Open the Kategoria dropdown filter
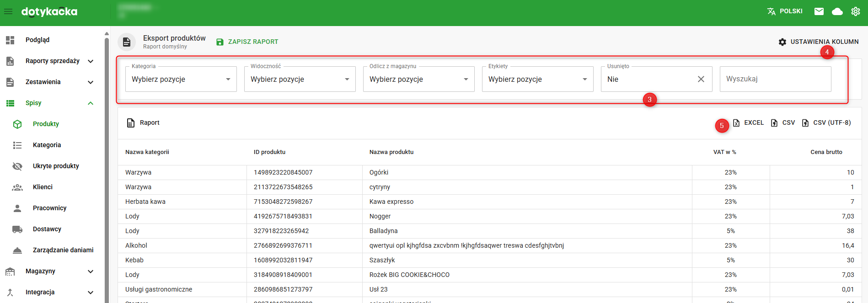 click(x=181, y=79)
